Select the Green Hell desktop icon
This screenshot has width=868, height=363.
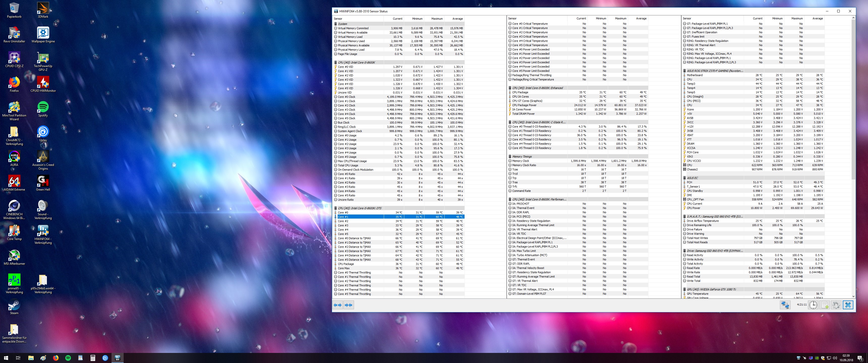click(43, 183)
